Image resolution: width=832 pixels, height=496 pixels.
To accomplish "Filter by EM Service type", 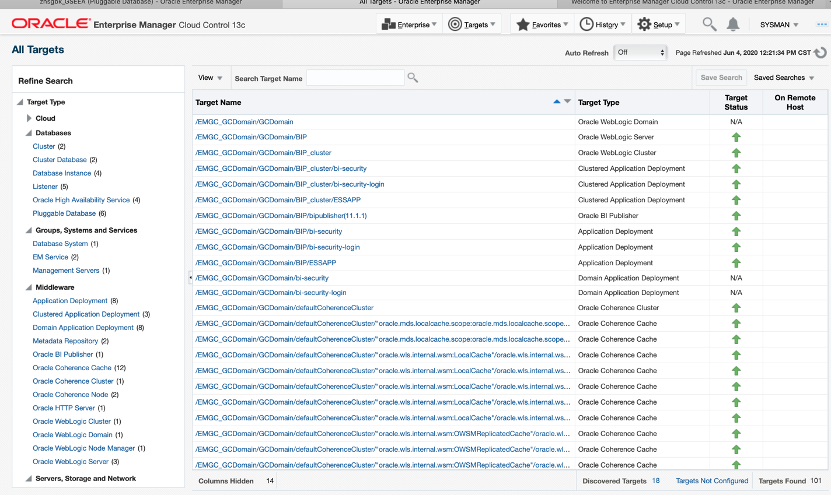I will tap(50, 257).
